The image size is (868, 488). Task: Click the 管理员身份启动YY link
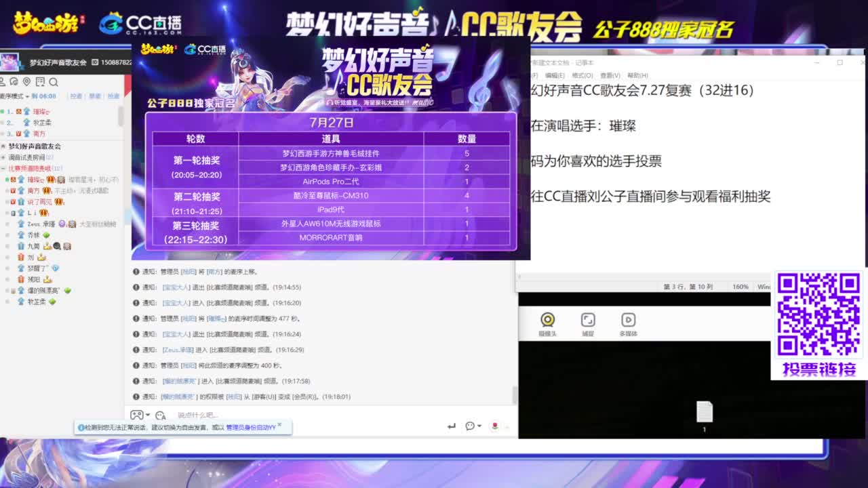click(250, 428)
